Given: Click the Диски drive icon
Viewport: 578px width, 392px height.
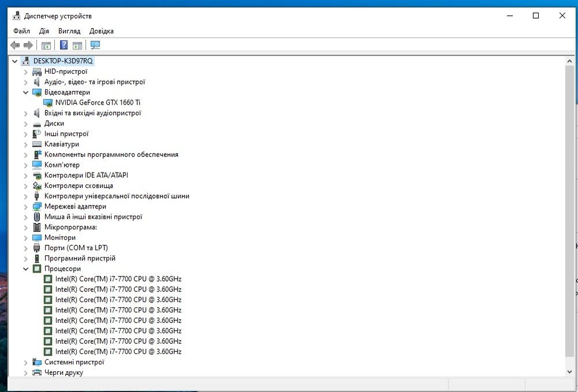Looking at the screenshot, I should 37,124.
